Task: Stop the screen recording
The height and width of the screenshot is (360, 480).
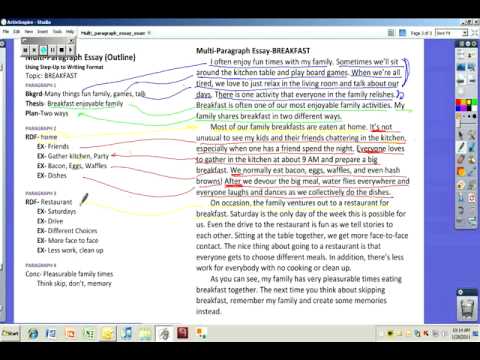Action: coord(62,50)
